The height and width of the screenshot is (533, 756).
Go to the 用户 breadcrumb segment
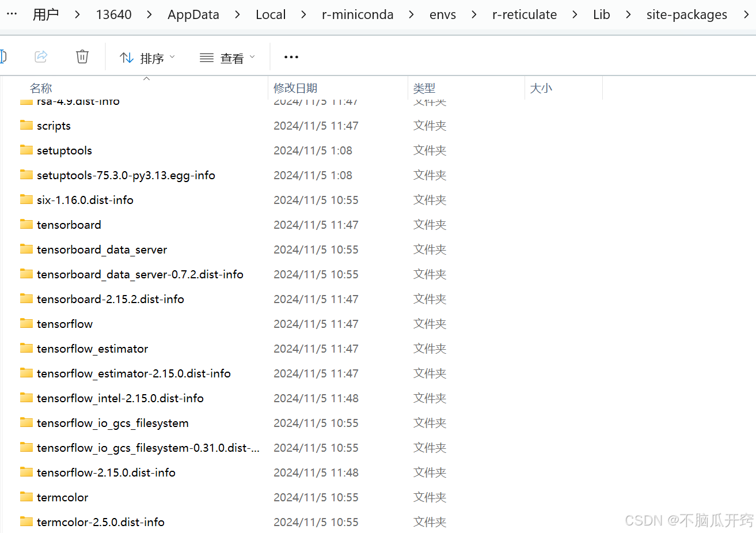pyautogui.click(x=46, y=14)
